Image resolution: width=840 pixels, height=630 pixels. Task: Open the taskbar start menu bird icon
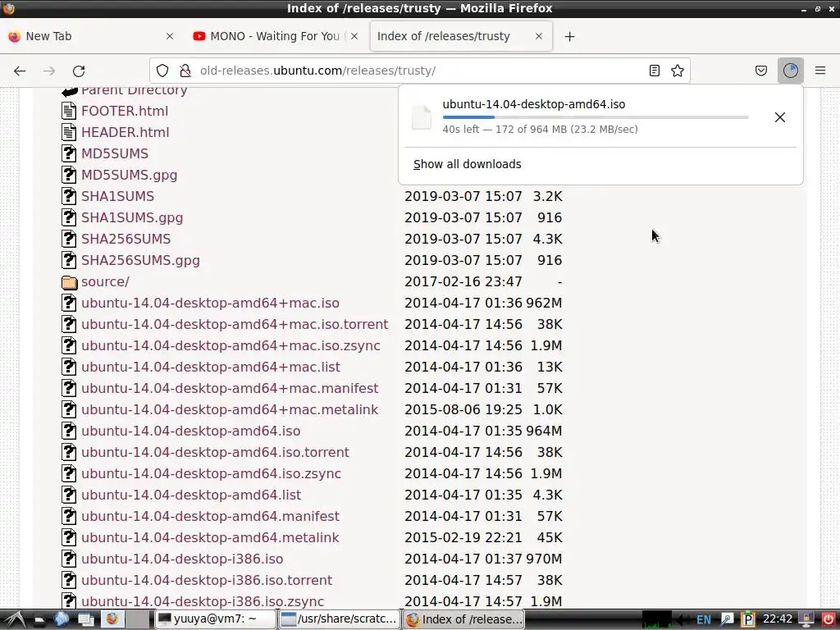coord(15,619)
